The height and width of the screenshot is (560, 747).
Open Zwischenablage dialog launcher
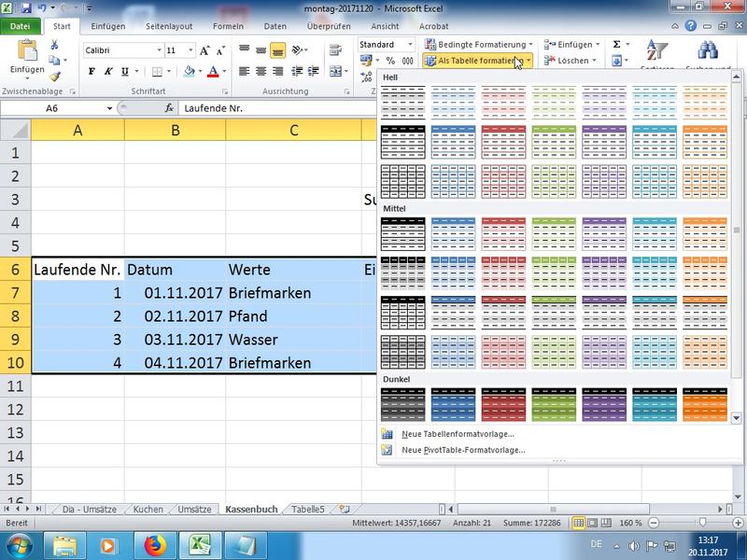(73, 91)
